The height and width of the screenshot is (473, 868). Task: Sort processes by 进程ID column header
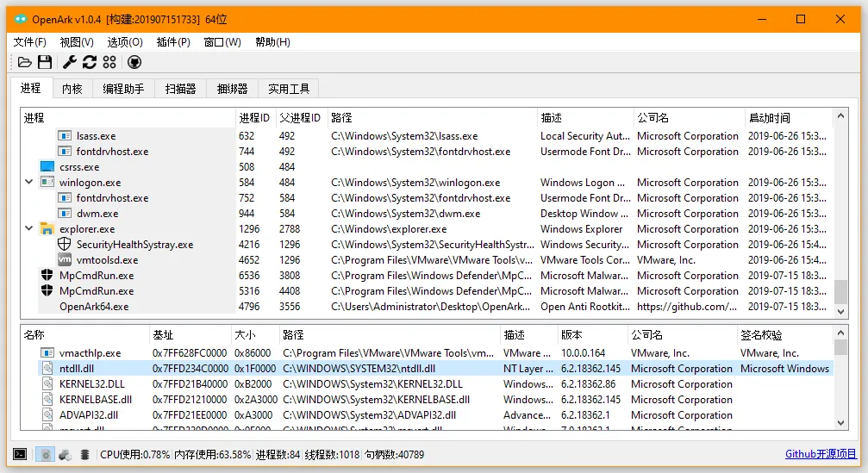click(254, 118)
